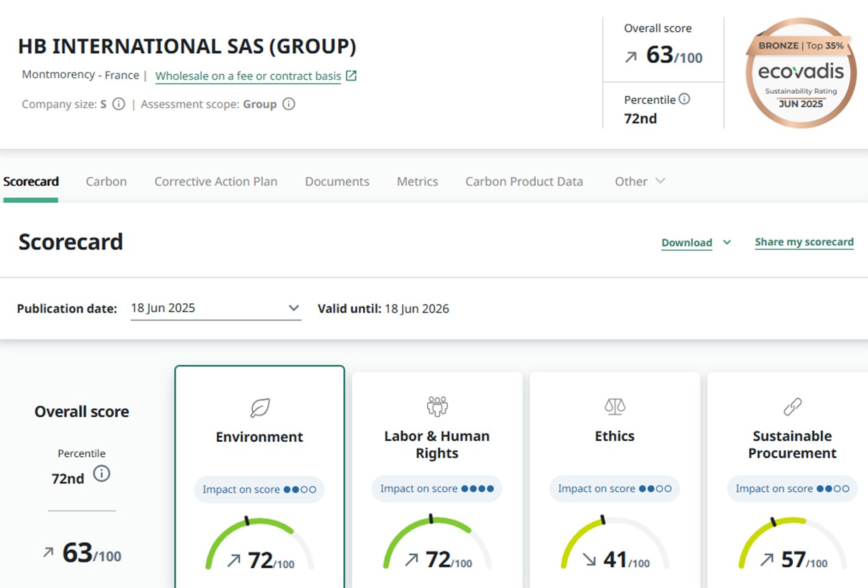Click the Montmorency - France location text

[81, 75]
